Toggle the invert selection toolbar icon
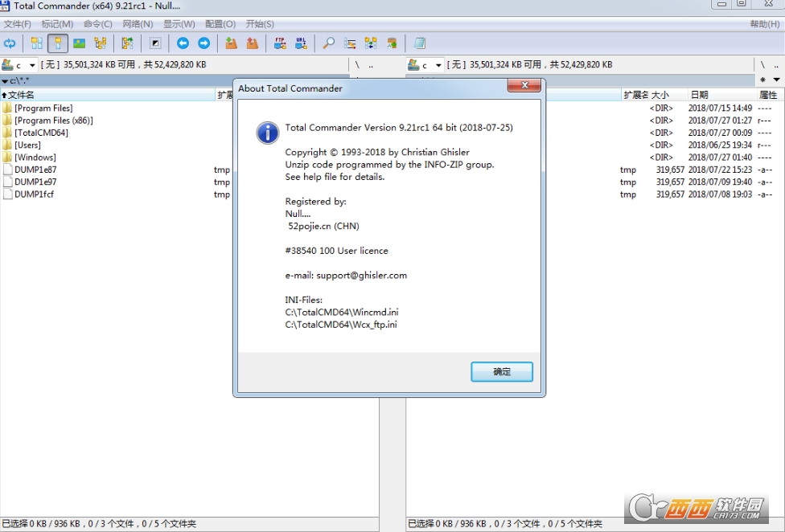Viewport: 785px width, 532px height. tap(155, 43)
